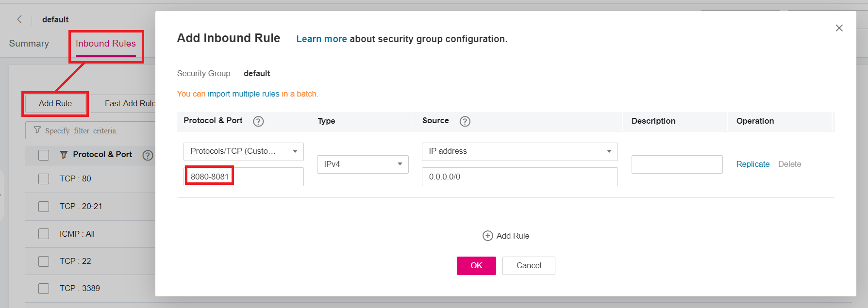This screenshot has height=308, width=868.
Task: Select the Inbound Rules tab
Action: click(106, 44)
